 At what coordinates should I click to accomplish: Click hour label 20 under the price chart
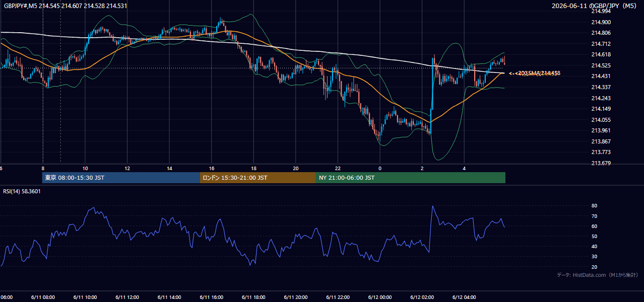(x=296, y=168)
